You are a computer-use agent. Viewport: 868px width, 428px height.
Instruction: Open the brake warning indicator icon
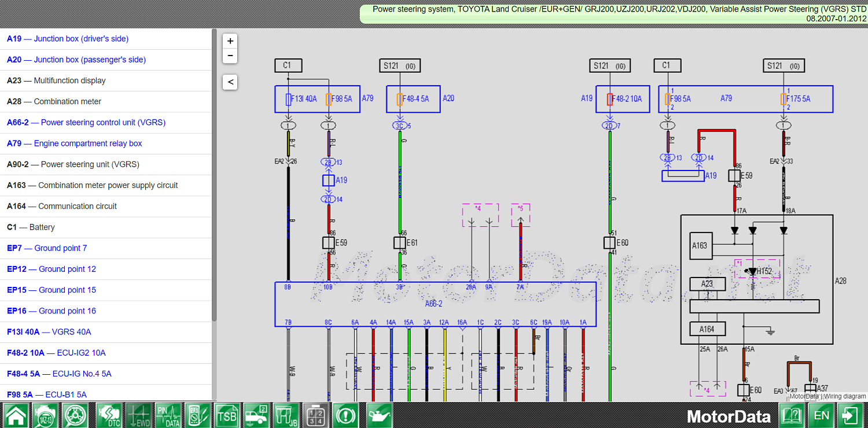coord(347,415)
